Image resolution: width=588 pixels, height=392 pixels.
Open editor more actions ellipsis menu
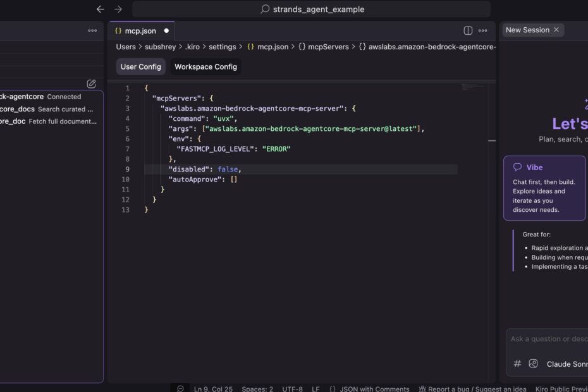(483, 30)
